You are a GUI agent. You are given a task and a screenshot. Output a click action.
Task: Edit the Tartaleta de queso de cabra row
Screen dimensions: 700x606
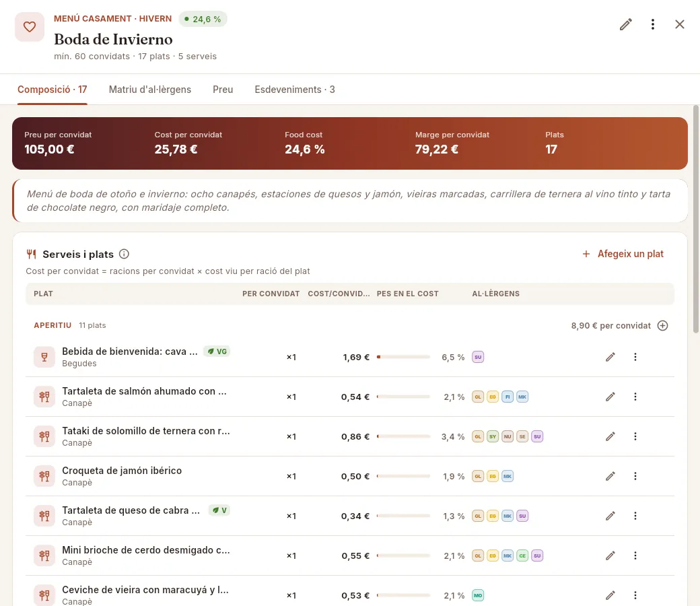(x=610, y=516)
